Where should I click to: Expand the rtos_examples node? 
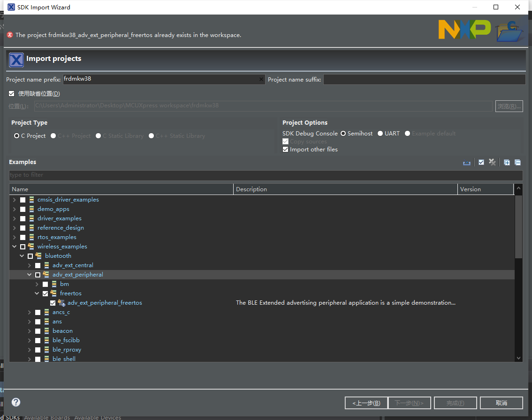tap(14, 237)
